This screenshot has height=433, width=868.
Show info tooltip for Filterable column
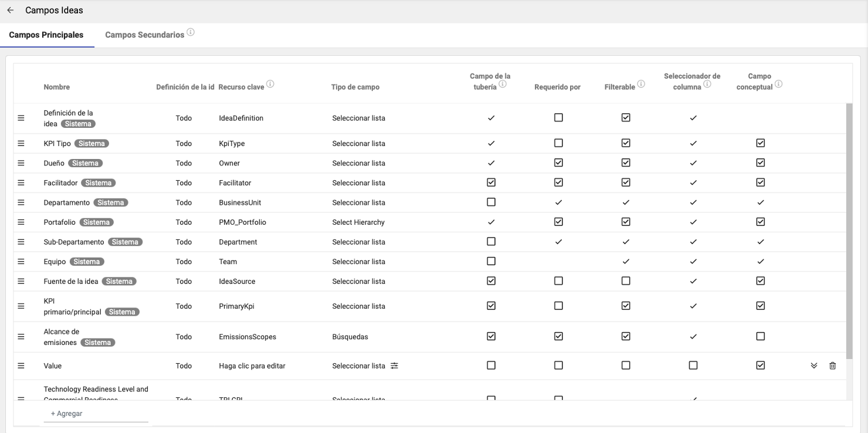pos(641,84)
